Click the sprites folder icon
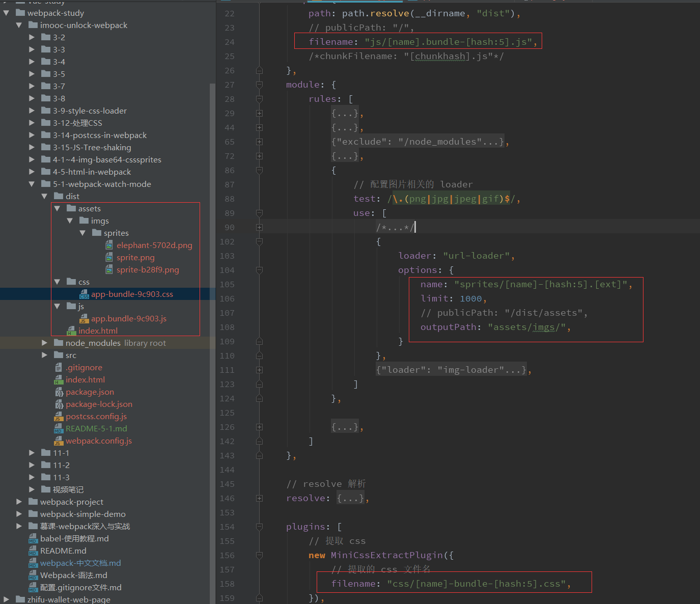Image resolution: width=700 pixels, height=604 pixels. click(x=97, y=233)
